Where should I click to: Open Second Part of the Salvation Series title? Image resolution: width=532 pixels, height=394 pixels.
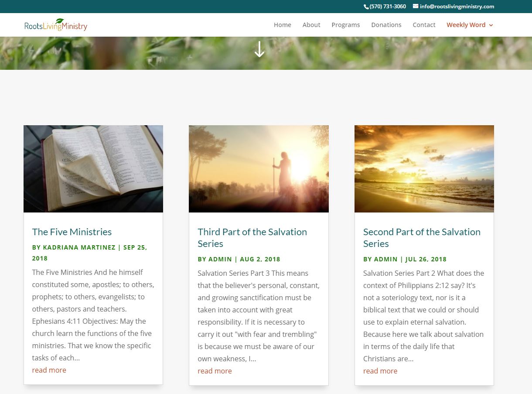(x=422, y=238)
